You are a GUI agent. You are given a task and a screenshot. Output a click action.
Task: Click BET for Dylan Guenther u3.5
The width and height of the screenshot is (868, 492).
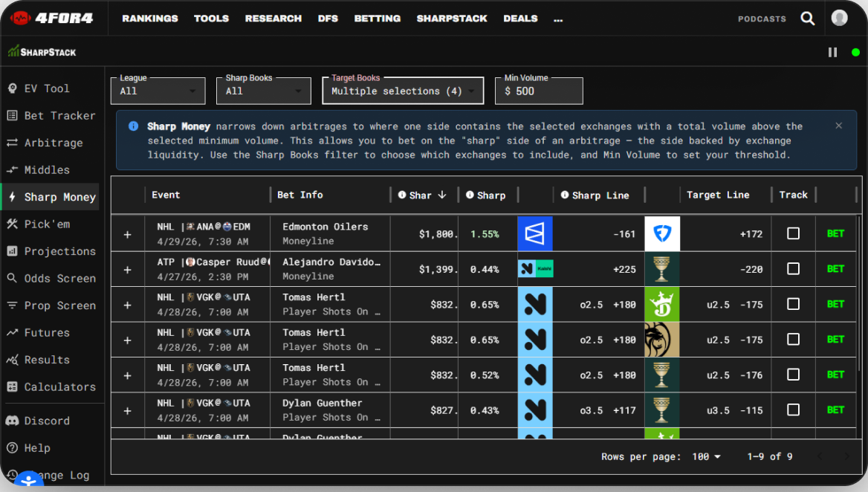tap(835, 410)
